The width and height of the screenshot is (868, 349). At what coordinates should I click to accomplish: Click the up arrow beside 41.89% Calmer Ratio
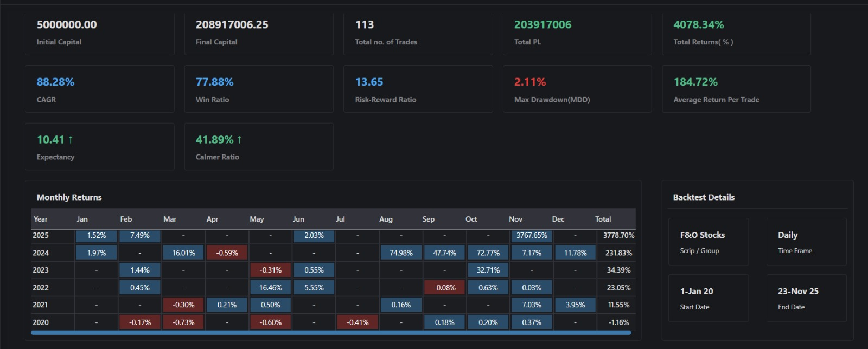(x=239, y=140)
